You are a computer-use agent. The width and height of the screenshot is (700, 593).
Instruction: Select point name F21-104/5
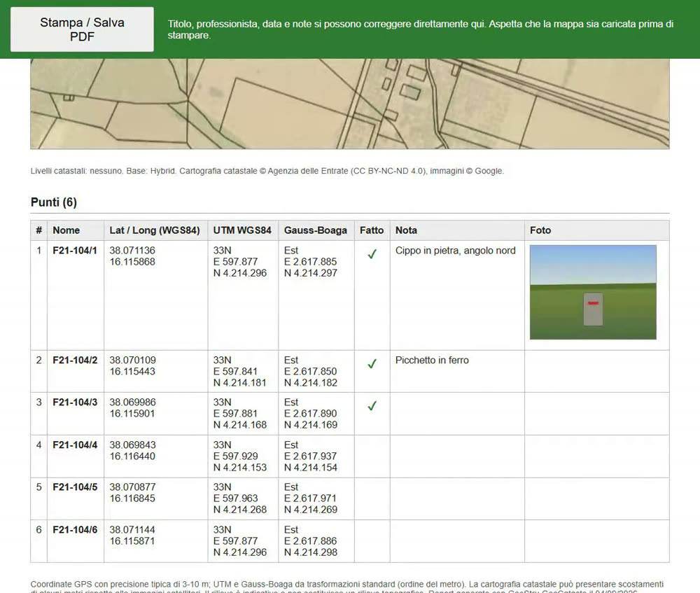coord(75,487)
